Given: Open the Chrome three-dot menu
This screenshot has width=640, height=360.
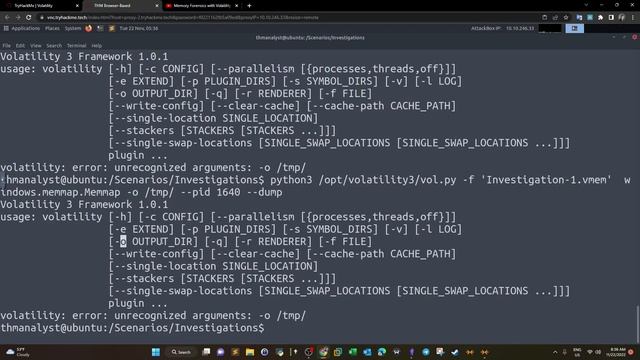Looking at the screenshot, I should coord(633,18).
